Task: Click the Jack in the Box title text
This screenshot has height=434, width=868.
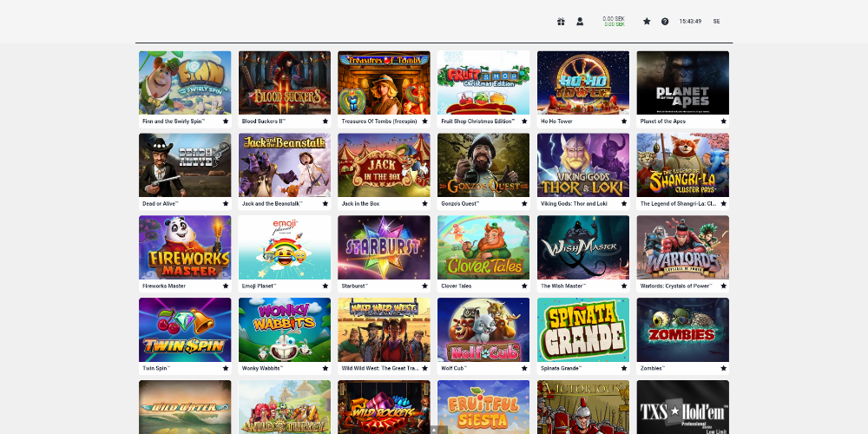Action: [x=360, y=204]
